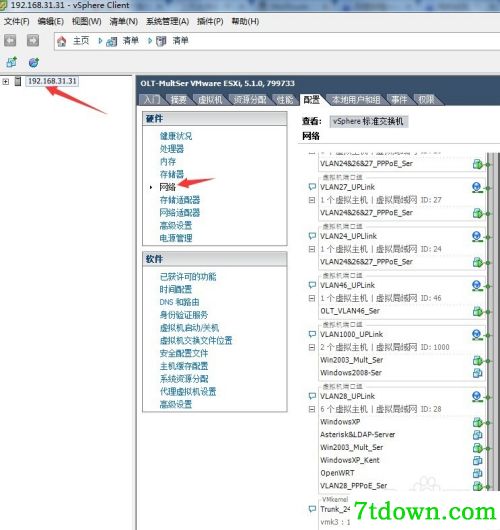Open 高级设置 under the software section
This screenshot has height=530, width=500.
(176, 405)
